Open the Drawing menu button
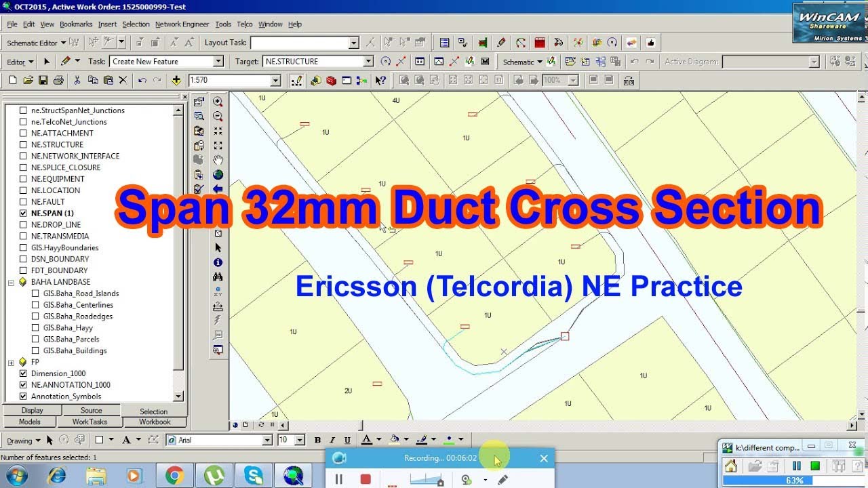The image size is (868, 488). (x=24, y=441)
